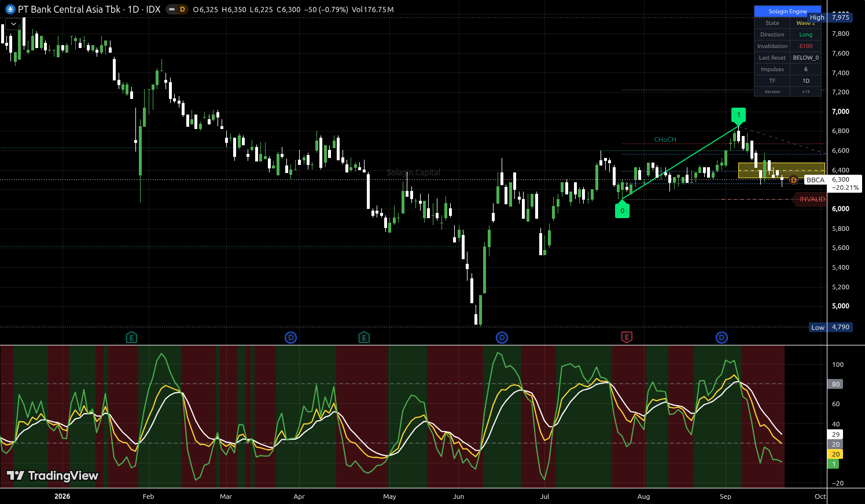Open the red earnings E marker in late July
The image size is (865, 504).
point(626,337)
